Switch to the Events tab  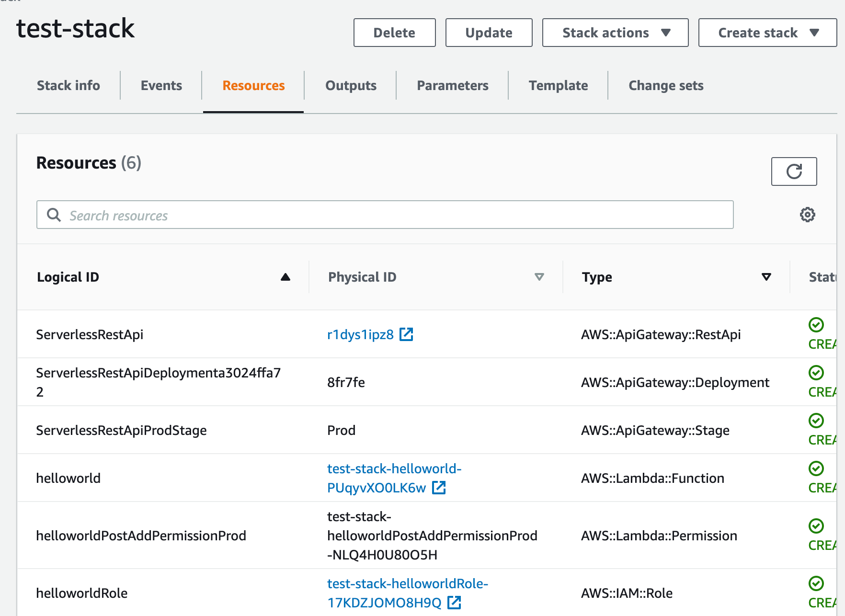tap(161, 85)
